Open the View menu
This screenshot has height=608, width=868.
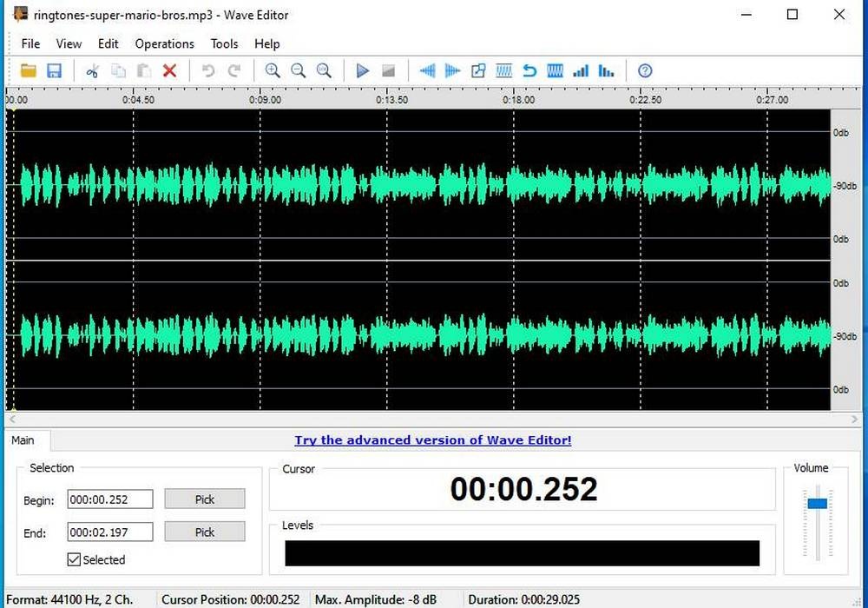click(x=69, y=43)
